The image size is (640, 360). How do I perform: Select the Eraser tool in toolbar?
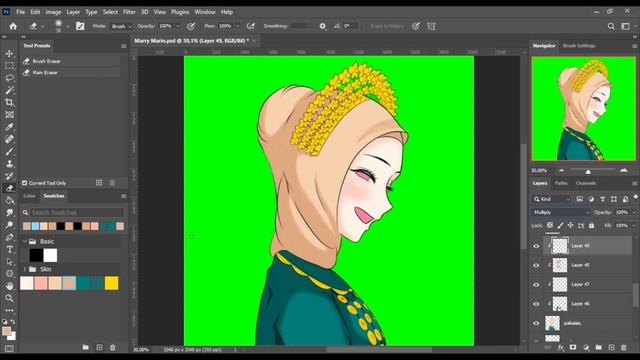coord(9,188)
